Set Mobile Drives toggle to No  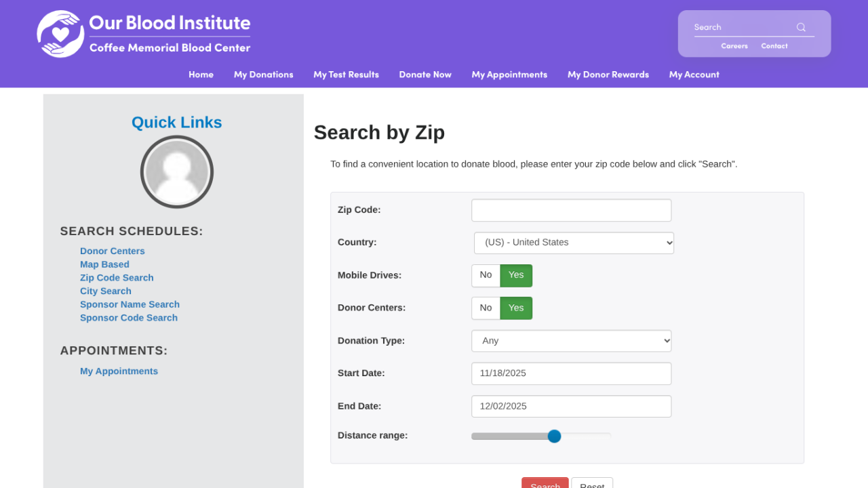(x=486, y=275)
